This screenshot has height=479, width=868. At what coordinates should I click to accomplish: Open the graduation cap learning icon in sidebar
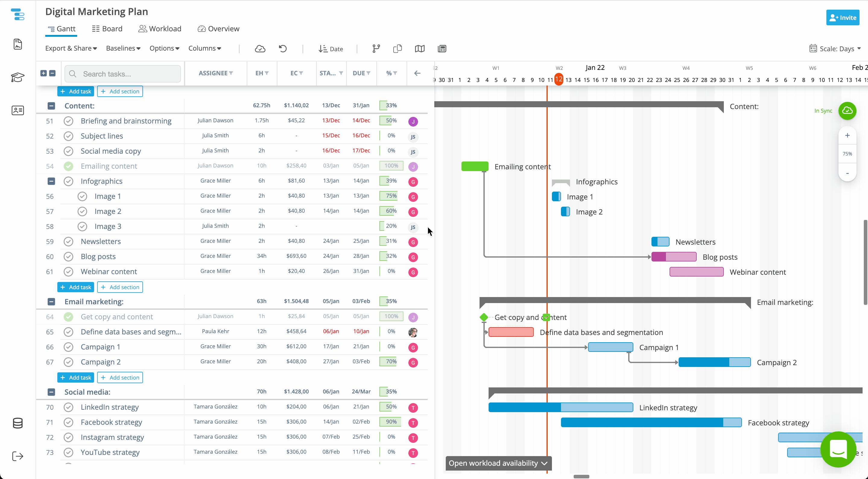click(x=17, y=77)
